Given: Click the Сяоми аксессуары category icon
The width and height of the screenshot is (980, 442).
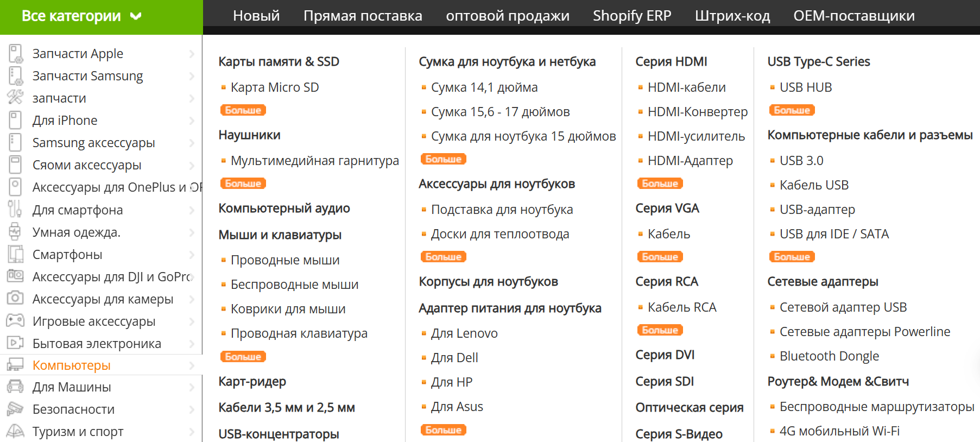Looking at the screenshot, I should [15, 165].
